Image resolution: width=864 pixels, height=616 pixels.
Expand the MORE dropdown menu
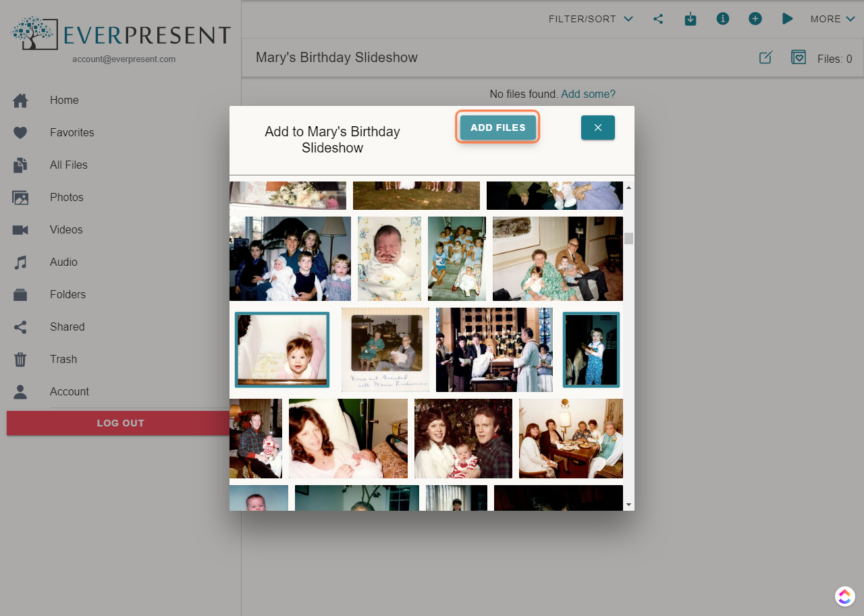click(x=833, y=19)
